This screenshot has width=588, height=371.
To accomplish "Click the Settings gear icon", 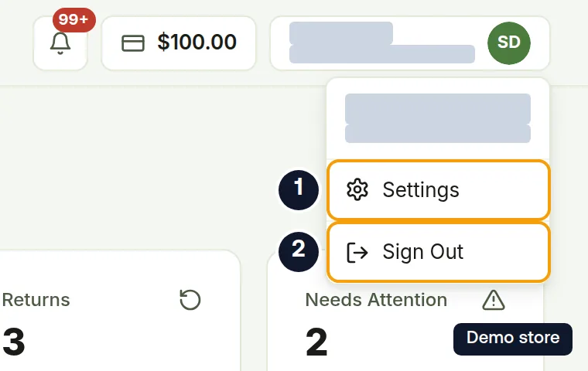I will pos(357,189).
